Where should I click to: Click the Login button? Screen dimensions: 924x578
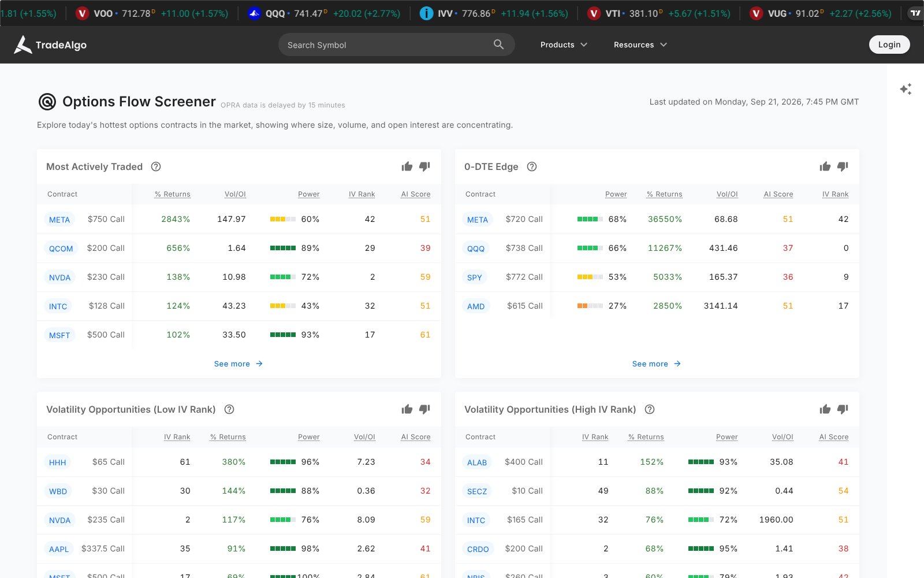889,45
